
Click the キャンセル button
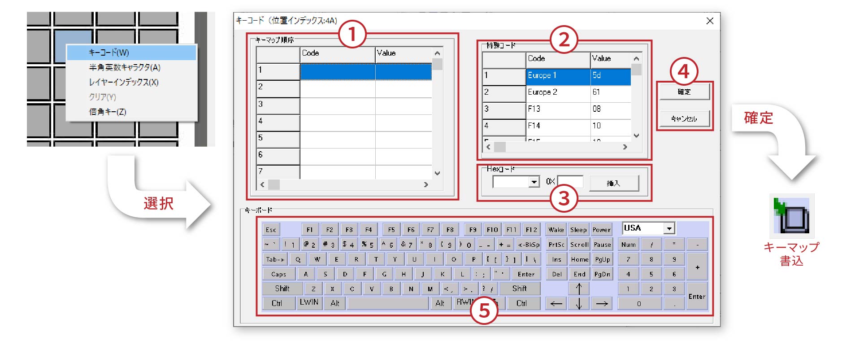coord(684,118)
